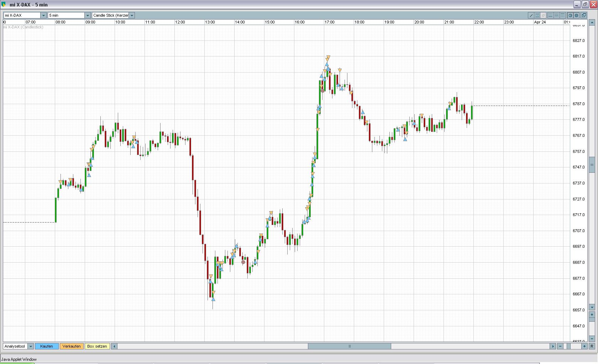This screenshot has width=598, height=364.
Task: Click the horizontal chart scrollbar thumb
Action: (350, 346)
